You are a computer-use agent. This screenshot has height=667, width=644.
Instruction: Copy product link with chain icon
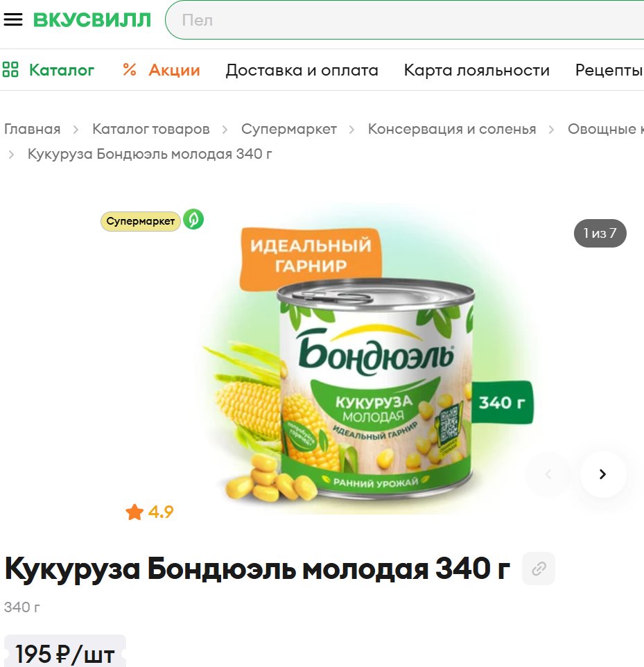[x=539, y=569]
